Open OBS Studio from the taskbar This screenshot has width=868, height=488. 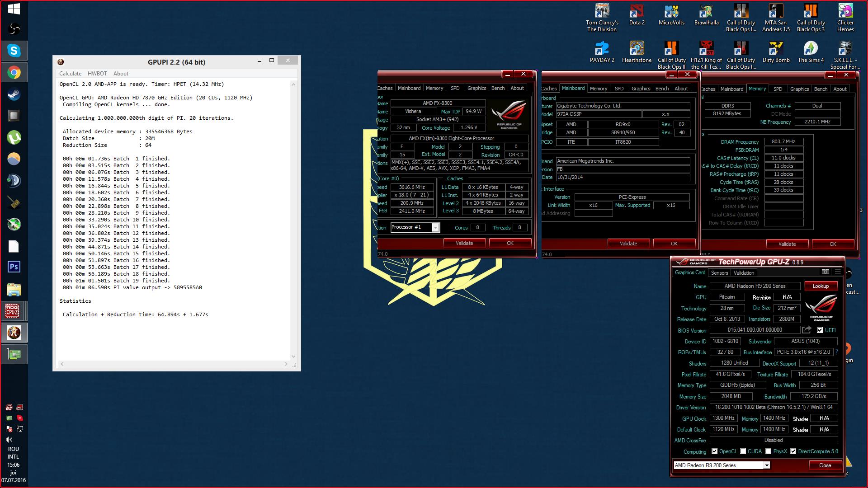14,29
